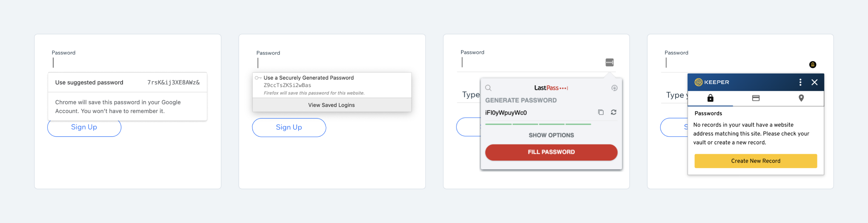Click the LastPass icon in password field
Image resolution: width=868 pixels, height=223 pixels.
(x=609, y=62)
